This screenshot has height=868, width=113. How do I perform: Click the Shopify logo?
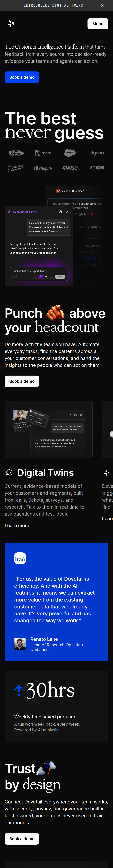43,168
